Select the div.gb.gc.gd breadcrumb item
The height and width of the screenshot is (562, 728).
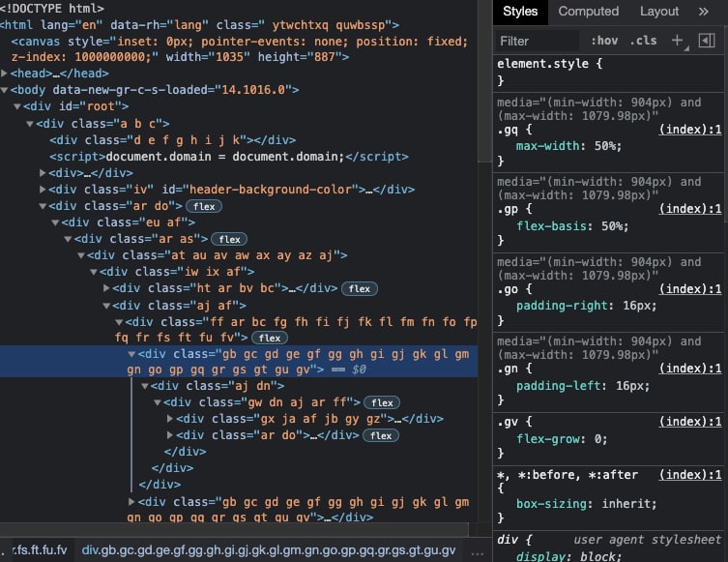click(x=269, y=550)
